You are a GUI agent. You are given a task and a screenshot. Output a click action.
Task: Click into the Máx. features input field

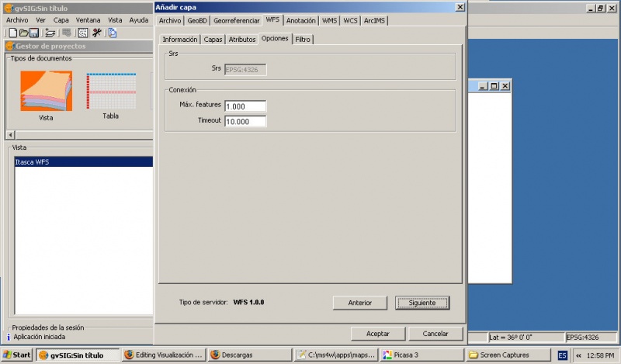click(245, 106)
